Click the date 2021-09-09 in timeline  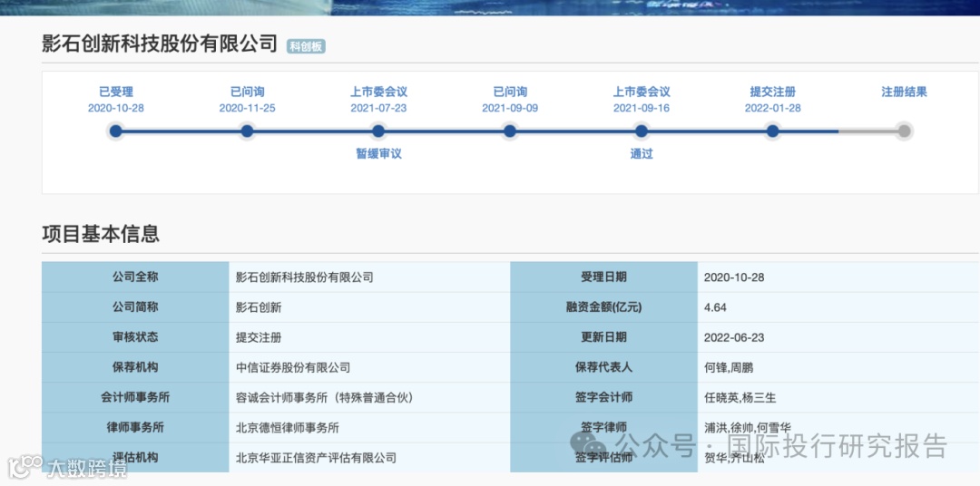pyautogui.click(x=510, y=108)
